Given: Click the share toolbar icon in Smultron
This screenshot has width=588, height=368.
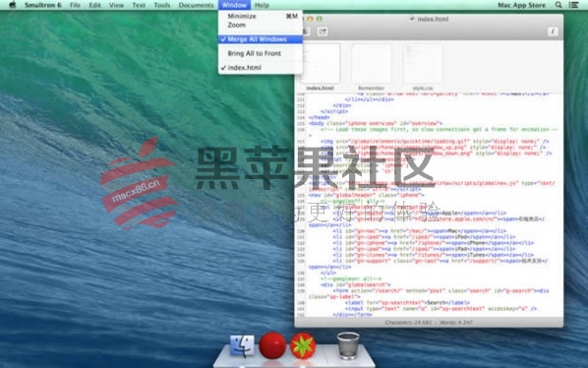Looking at the screenshot, I should coord(323,31).
